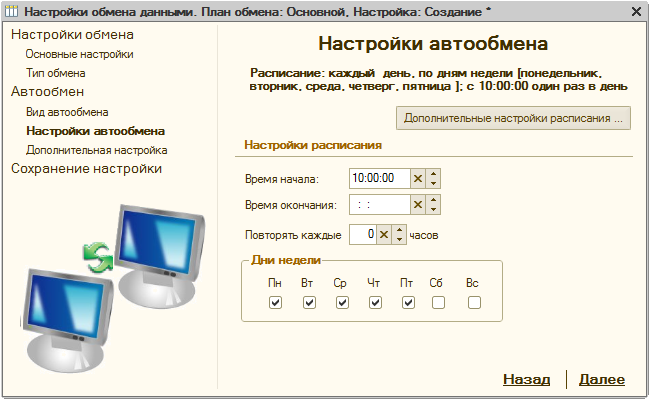Uncheck the Ср weekday checkbox
This screenshot has width=649, height=399.
pyautogui.click(x=342, y=303)
